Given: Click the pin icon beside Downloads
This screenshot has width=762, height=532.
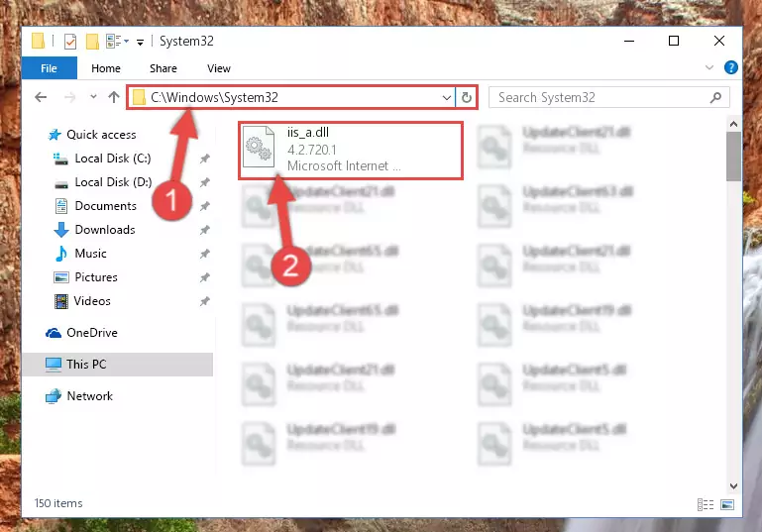Looking at the screenshot, I should [204, 230].
